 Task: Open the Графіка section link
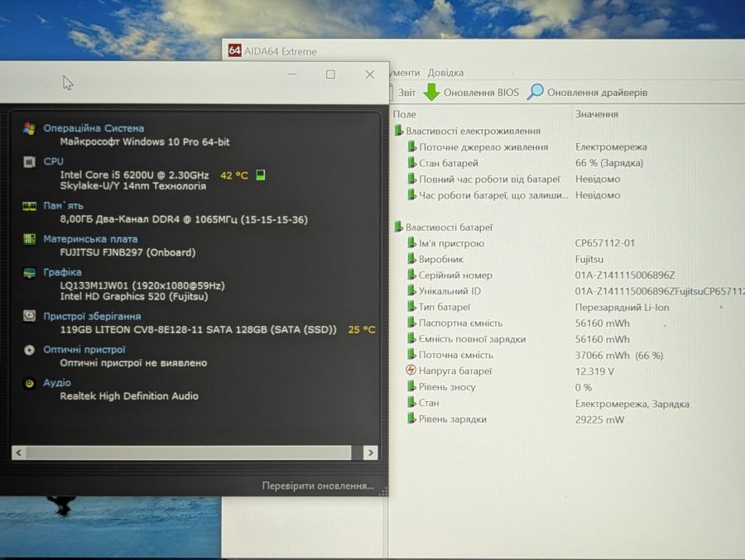pos(62,272)
